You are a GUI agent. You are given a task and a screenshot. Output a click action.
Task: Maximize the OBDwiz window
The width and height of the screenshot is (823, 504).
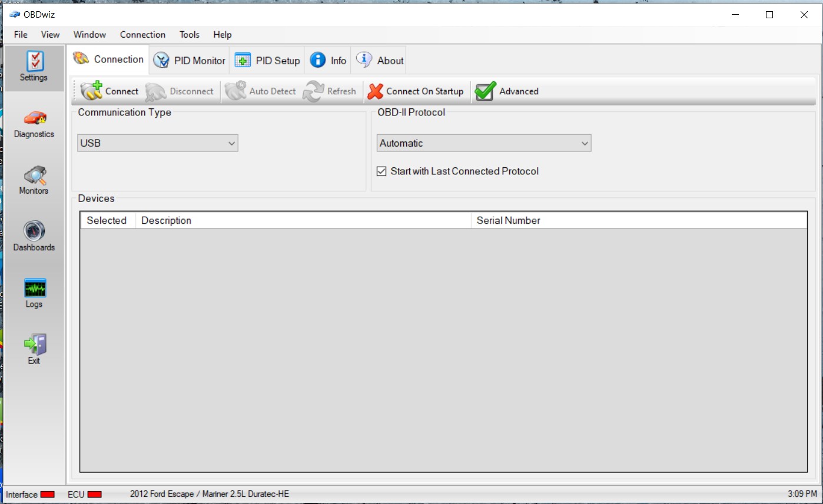tap(769, 15)
